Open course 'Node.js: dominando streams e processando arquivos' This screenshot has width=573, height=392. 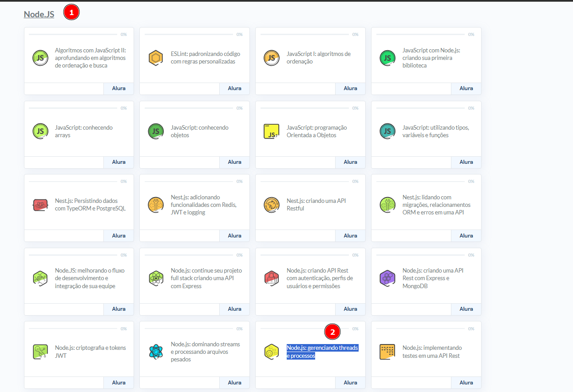[205, 352]
